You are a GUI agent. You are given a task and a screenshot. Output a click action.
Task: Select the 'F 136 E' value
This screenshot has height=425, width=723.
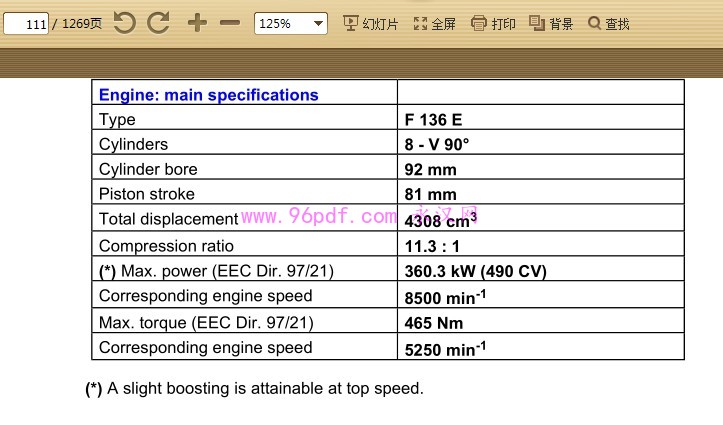click(x=433, y=120)
